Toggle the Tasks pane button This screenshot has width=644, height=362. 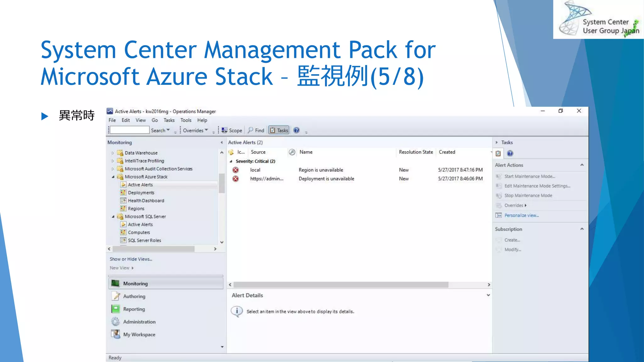pos(279,130)
